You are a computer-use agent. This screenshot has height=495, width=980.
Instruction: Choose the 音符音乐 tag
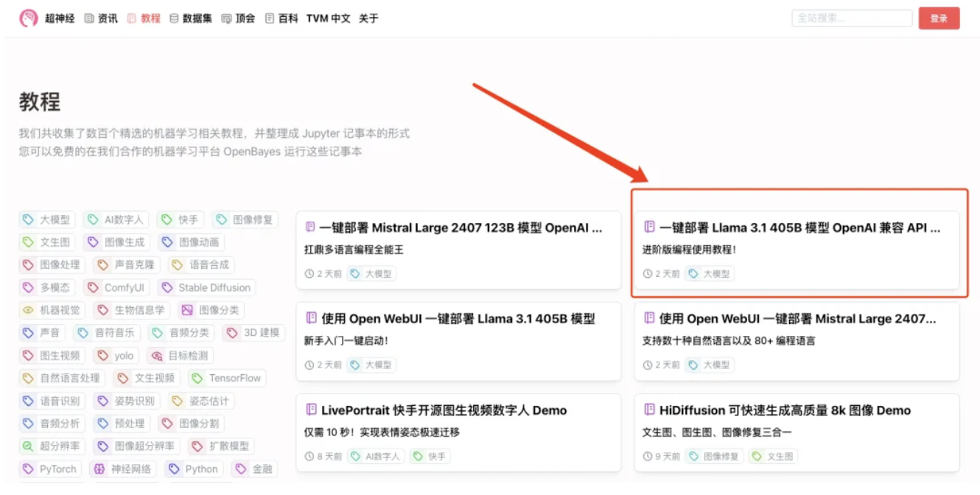point(107,333)
